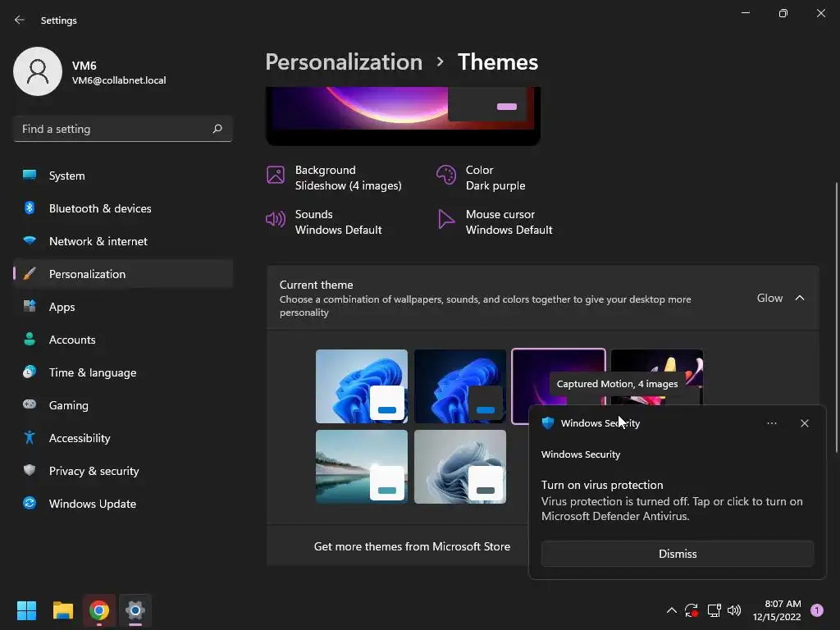Viewport: 840px width, 630px height.
Task: Click the Accessibility figure icon
Action: (x=30, y=438)
